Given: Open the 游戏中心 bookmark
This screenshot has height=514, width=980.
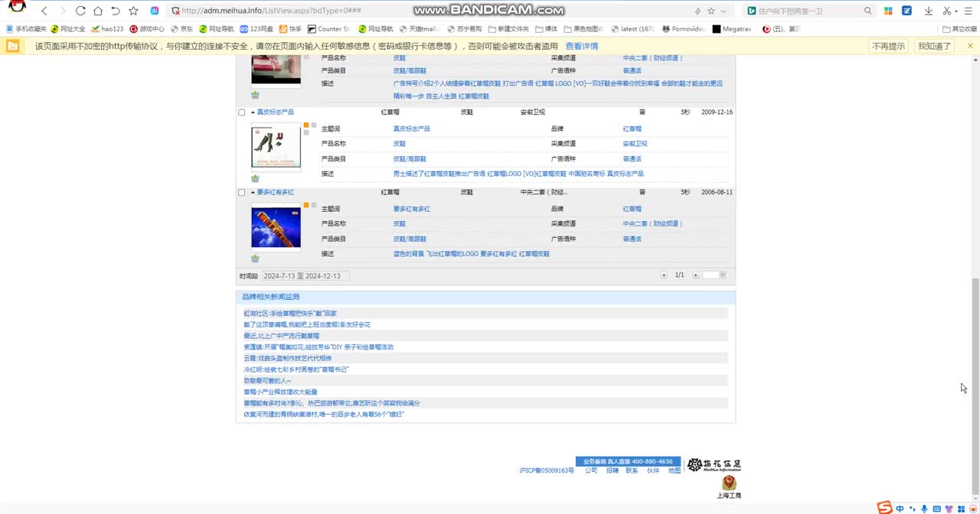Looking at the screenshot, I should coord(147,29).
